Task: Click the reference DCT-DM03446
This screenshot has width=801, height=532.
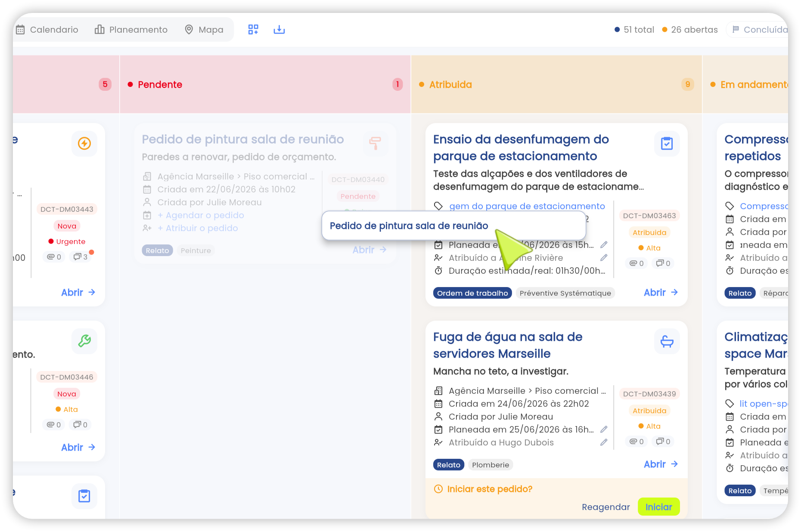Action: tap(67, 377)
